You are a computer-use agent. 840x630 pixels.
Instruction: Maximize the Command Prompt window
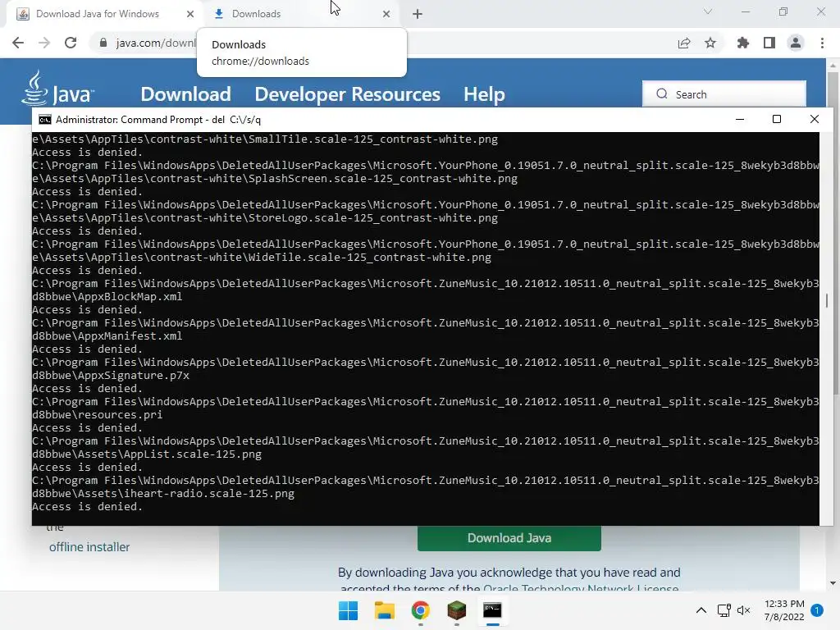click(x=777, y=120)
